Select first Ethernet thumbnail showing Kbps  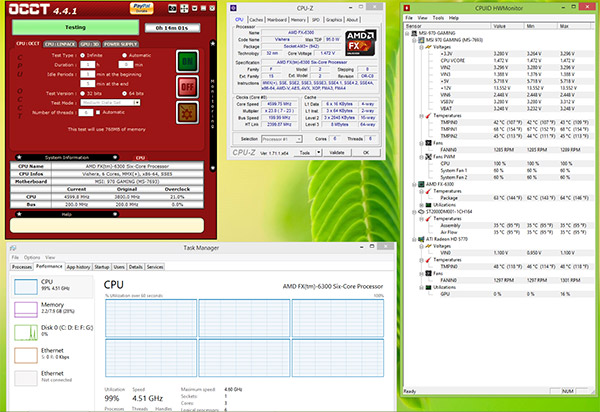(x=26, y=355)
